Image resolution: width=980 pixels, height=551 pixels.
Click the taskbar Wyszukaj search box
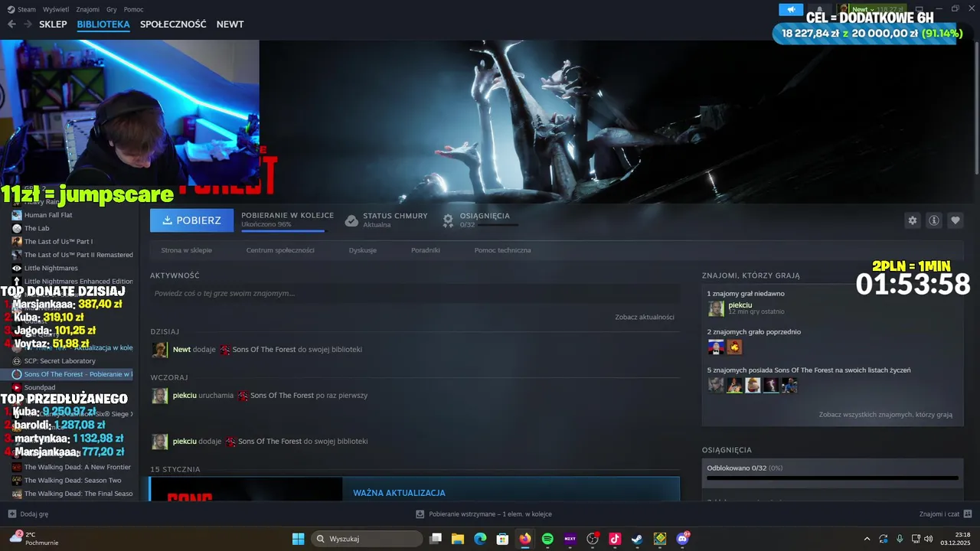367,539
